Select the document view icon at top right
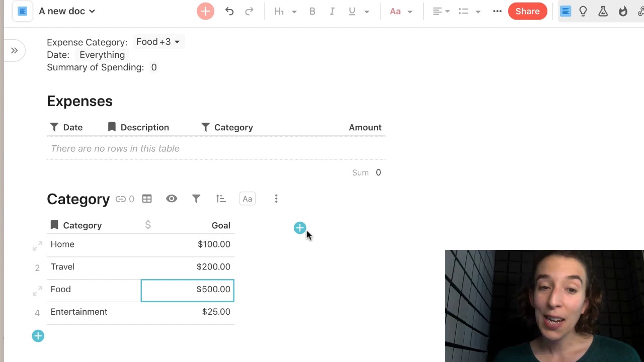The height and width of the screenshot is (362, 644). coord(566,11)
